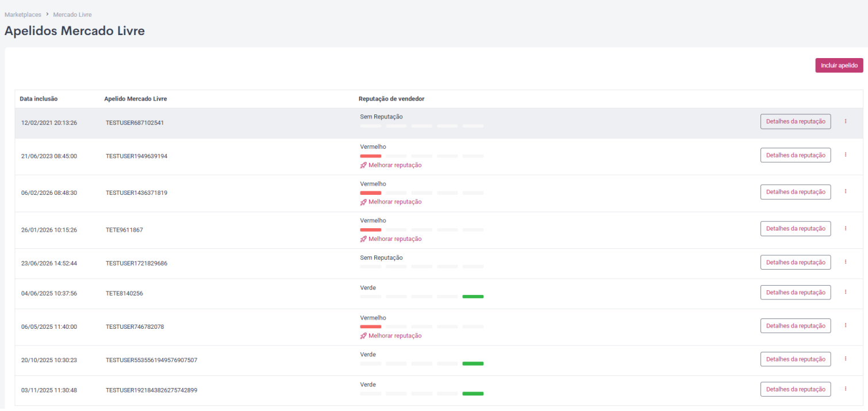Click the green reputation bar for TESTUSER5535561949576907507
The image size is (868, 411).
[x=473, y=363]
